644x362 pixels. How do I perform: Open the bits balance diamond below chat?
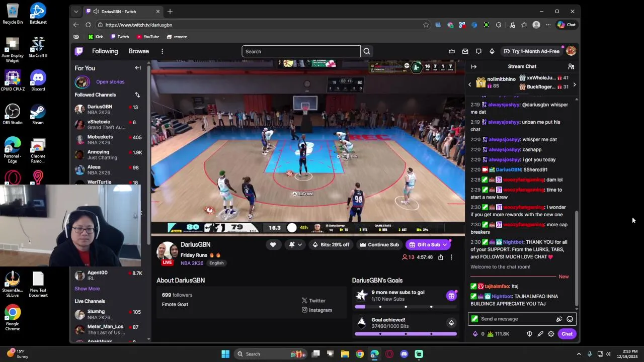click(475, 334)
